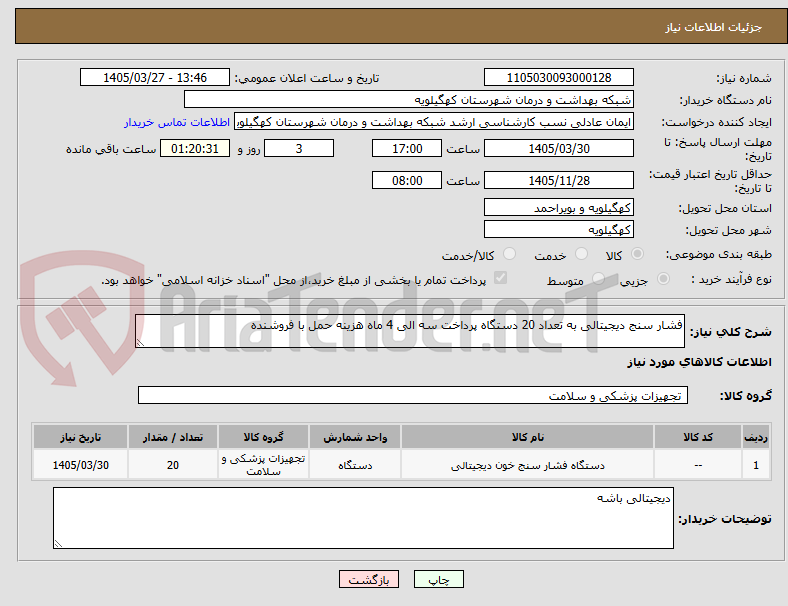Click the item name دستگاه فشار سنج خون دیجیتالی
The height and width of the screenshot is (606, 788).
(527, 465)
